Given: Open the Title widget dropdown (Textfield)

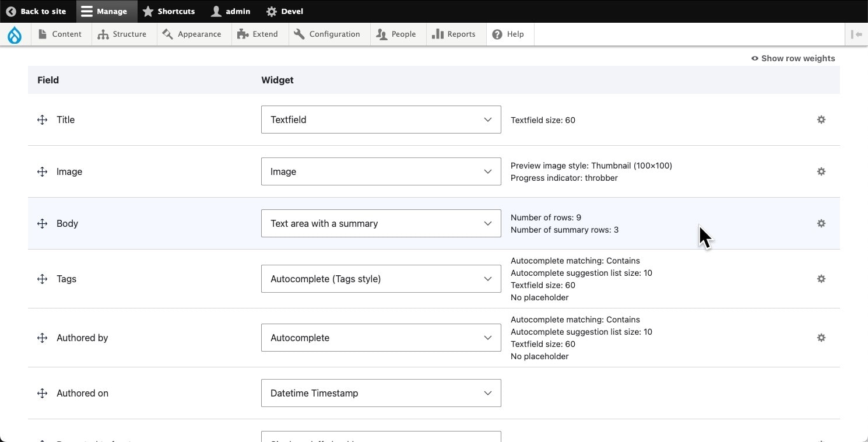Looking at the screenshot, I should click(381, 120).
